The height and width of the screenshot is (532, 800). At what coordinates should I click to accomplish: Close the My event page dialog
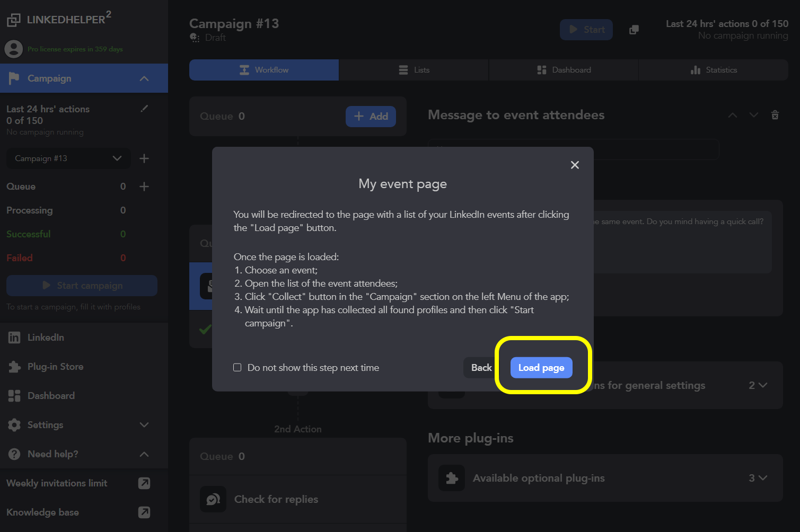tap(575, 165)
